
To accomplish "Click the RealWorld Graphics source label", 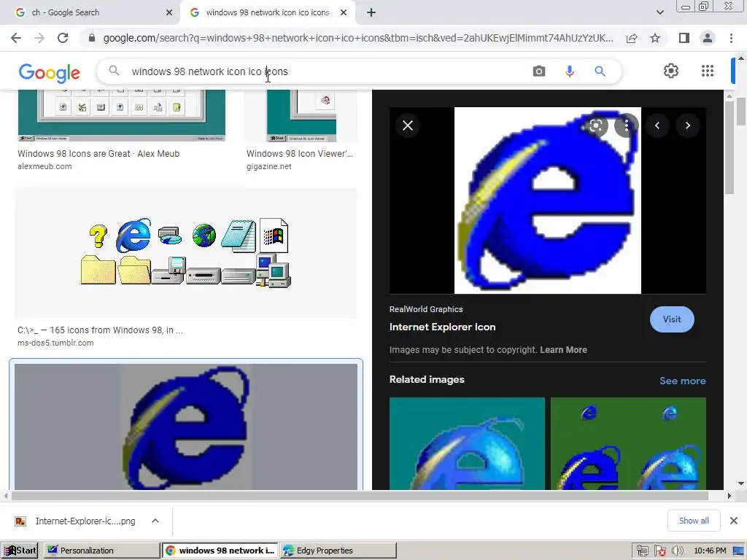I will 426,309.
